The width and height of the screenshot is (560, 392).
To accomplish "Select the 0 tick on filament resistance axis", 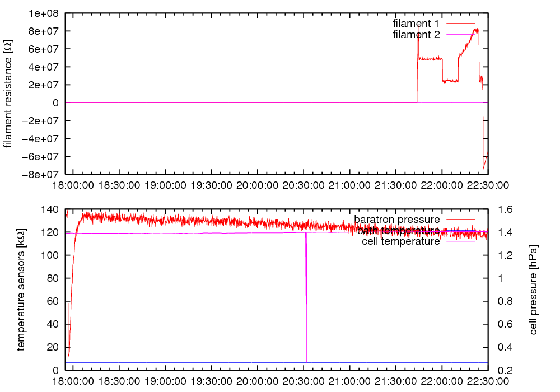I will click(56, 102).
